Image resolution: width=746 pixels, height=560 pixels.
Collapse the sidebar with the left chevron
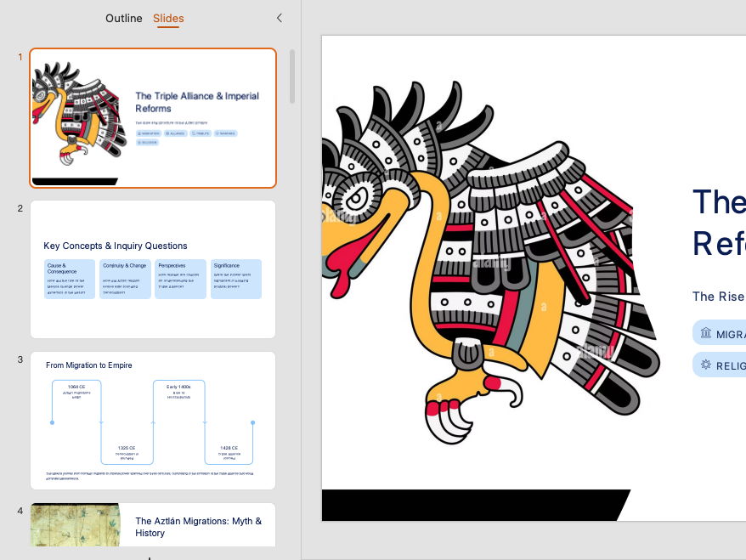pos(280,17)
